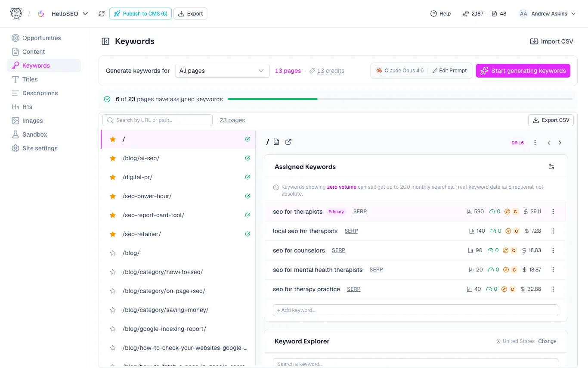Open options menu for seo for therapists
This screenshot has height=368, width=588.
coord(553,212)
